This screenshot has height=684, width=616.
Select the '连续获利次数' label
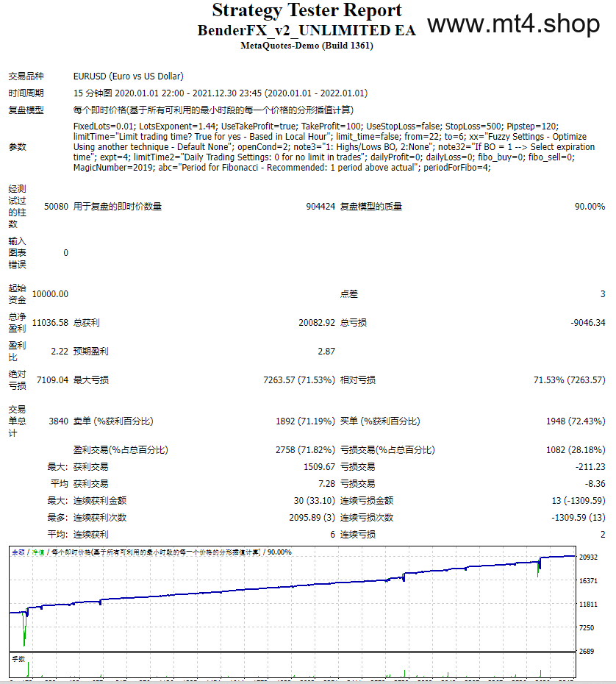(x=100, y=518)
